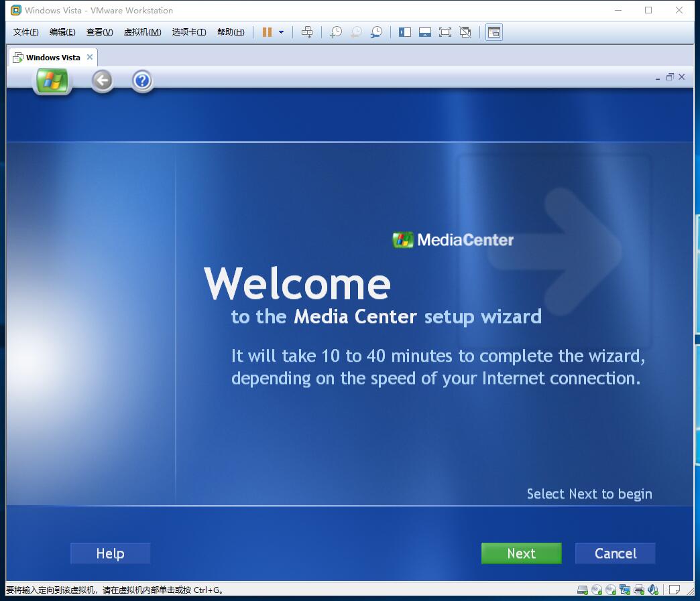Click the Help button
Screen dimensions: 700x601
(x=110, y=553)
